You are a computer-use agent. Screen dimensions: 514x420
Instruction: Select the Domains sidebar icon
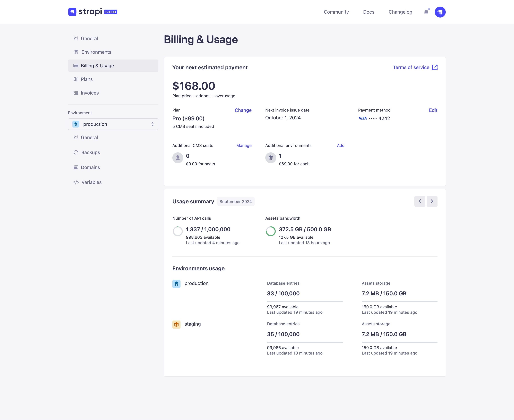click(76, 167)
